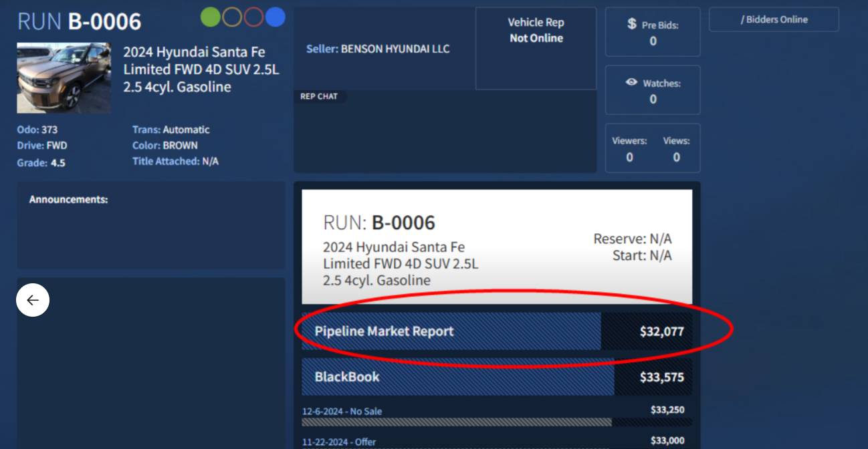The height and width of the screenshot is (449, 868).
Task: Click the Grade: 4.5 value
Action: click(x=41, y=162)
